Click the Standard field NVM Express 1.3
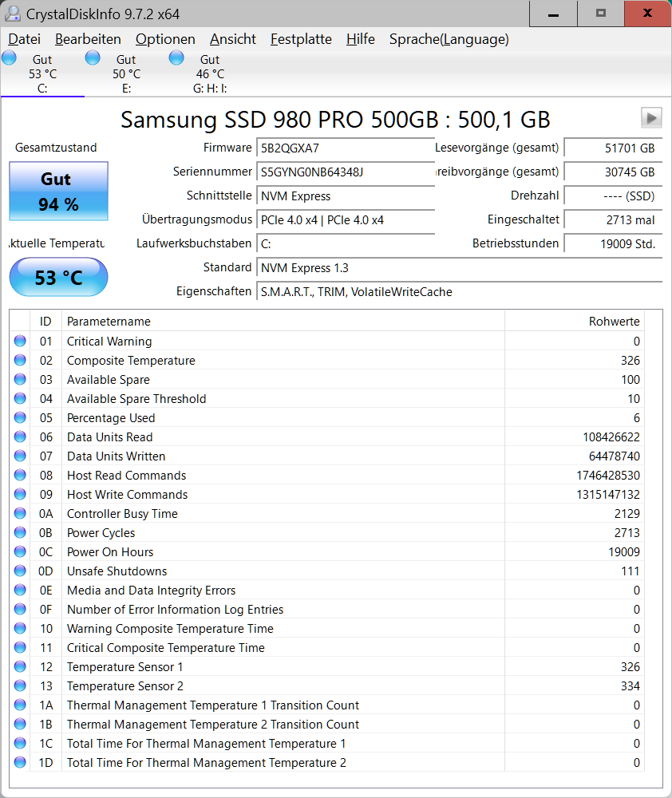This screenshot has height=798, width=672. [459, 267]
